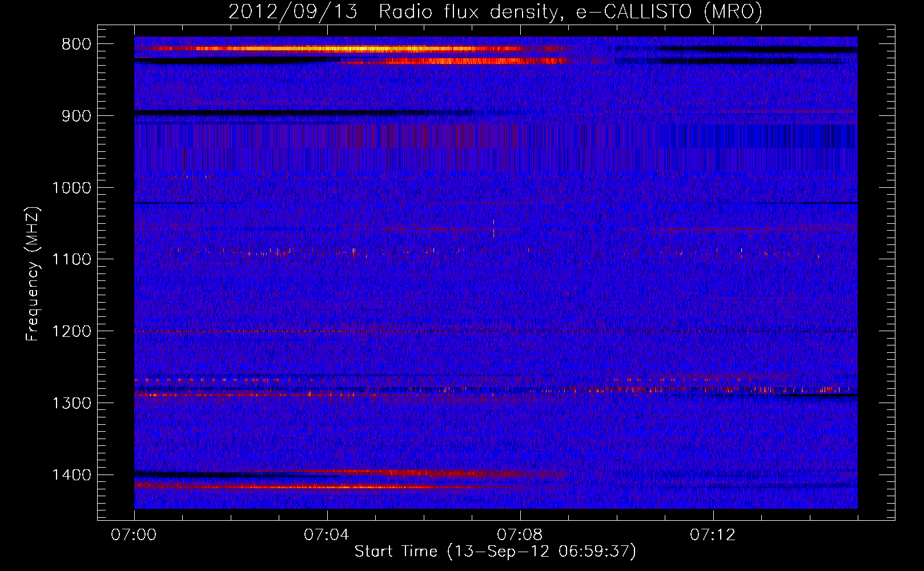Screen dimensions: 924x571
Task: Click the "Start Time (13-Sep-12 06:59:37)" x-axis label
Action: [x=495, y=552]
